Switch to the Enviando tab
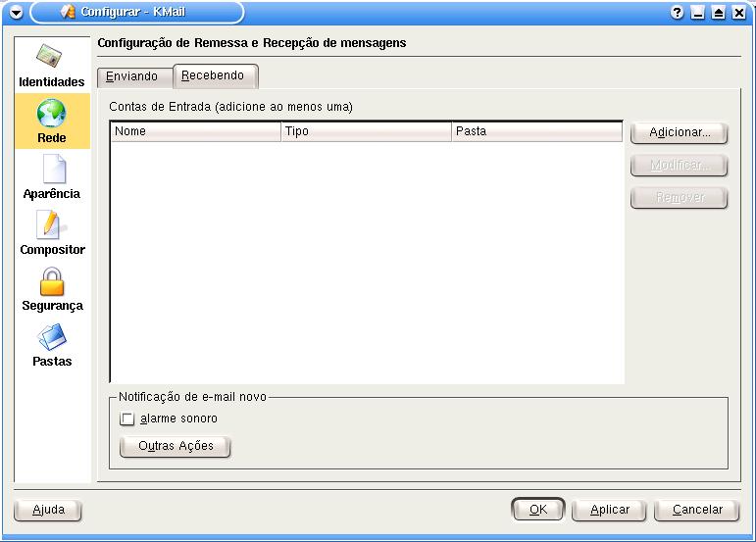This screenshot has width=756, height=542. tap(132, 76)
